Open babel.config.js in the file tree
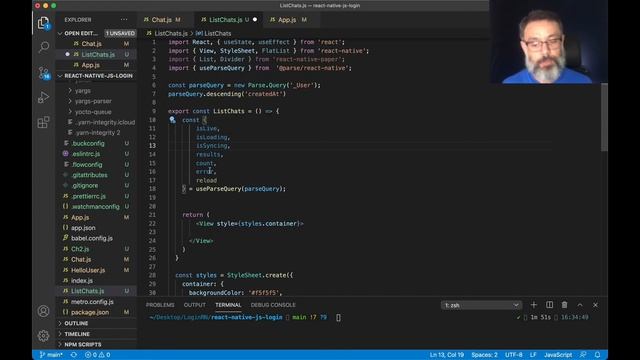640x360 pixels. click(92, 238)
